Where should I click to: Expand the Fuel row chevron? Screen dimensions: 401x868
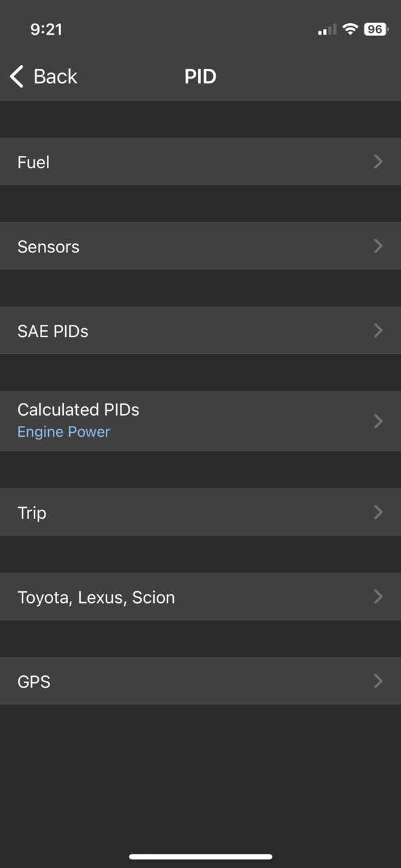(379, 161)
